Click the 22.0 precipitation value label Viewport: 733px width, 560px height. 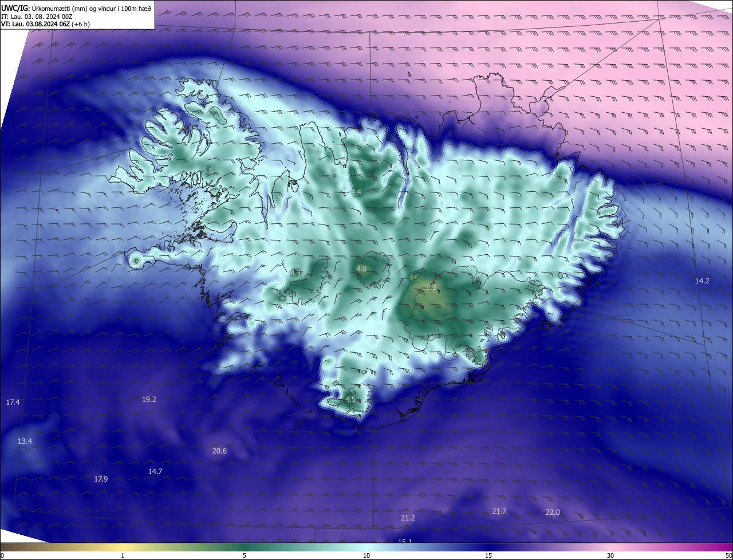[553, 512]
